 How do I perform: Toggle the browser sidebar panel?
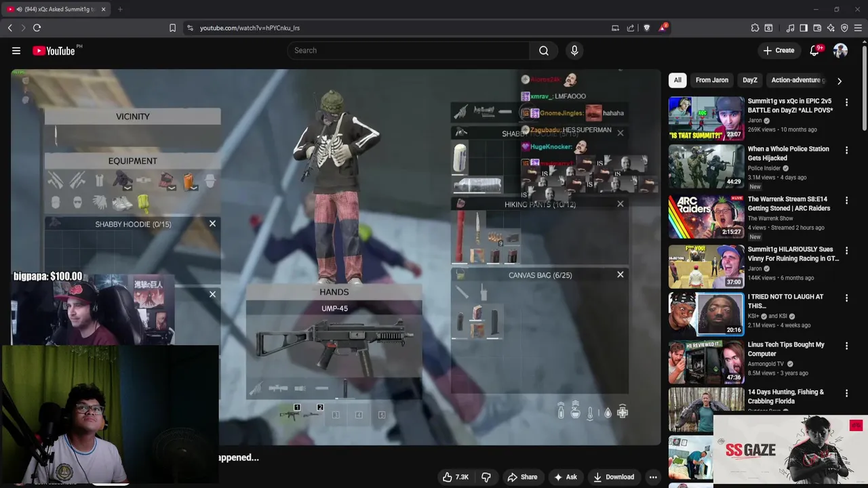(x=804, y=28)
